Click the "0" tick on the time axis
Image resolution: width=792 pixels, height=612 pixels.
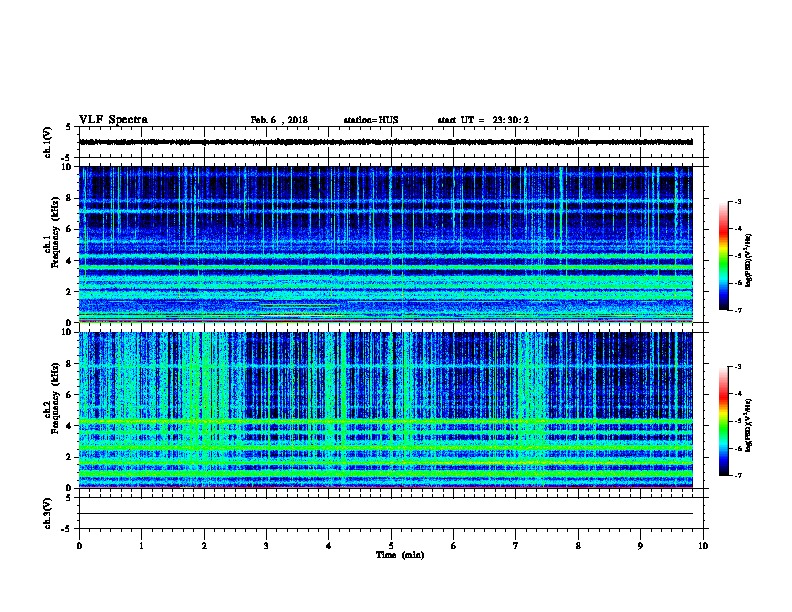pyautogui.click(x=79, y=546)
